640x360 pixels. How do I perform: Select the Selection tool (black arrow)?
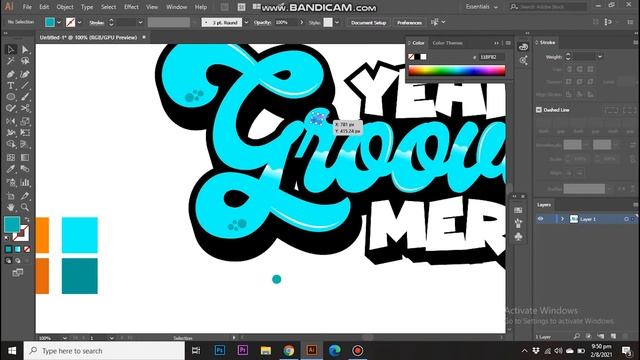[x=11, y=49]
